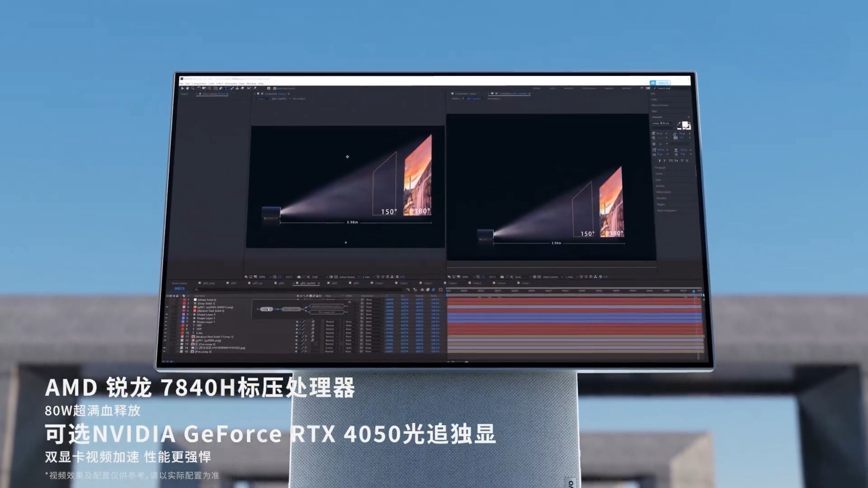Open the Help menu
This screenshot has height=488, width=868.
point(261,84)
